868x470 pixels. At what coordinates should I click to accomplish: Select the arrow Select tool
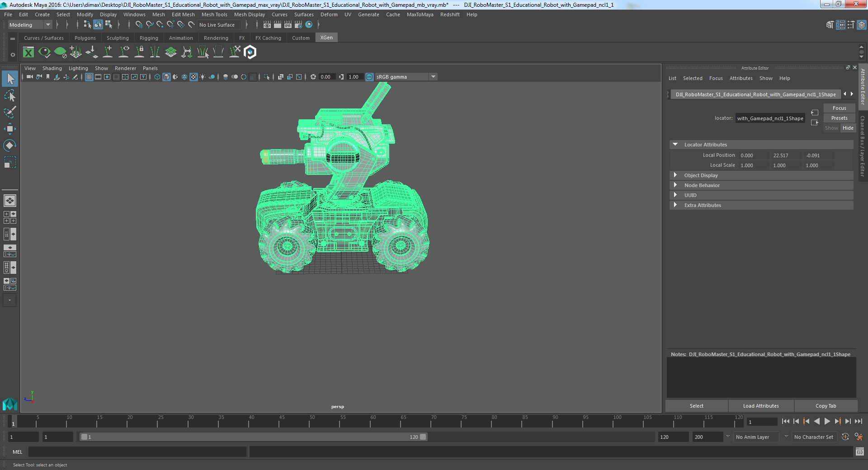(x=10, y=79)
